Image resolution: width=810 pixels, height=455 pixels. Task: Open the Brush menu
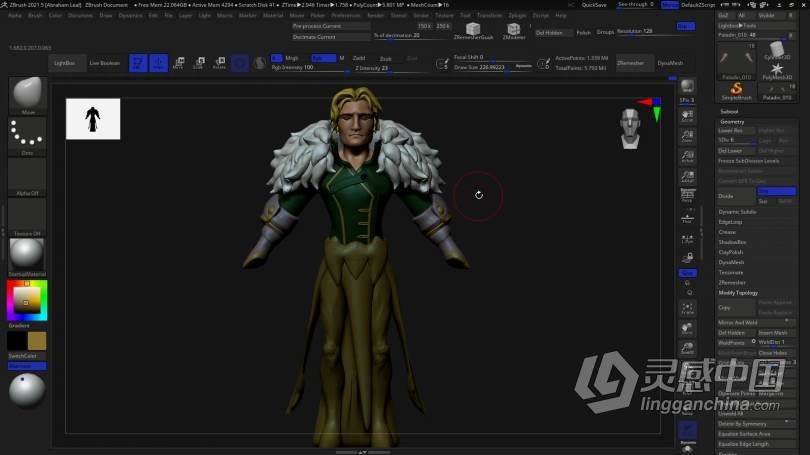pos(36,15)
